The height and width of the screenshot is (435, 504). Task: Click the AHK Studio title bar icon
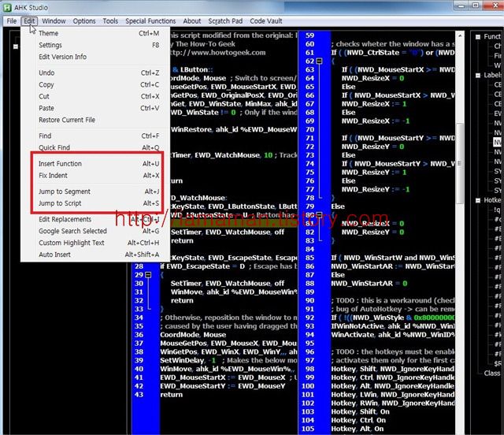tap(7, 7)
